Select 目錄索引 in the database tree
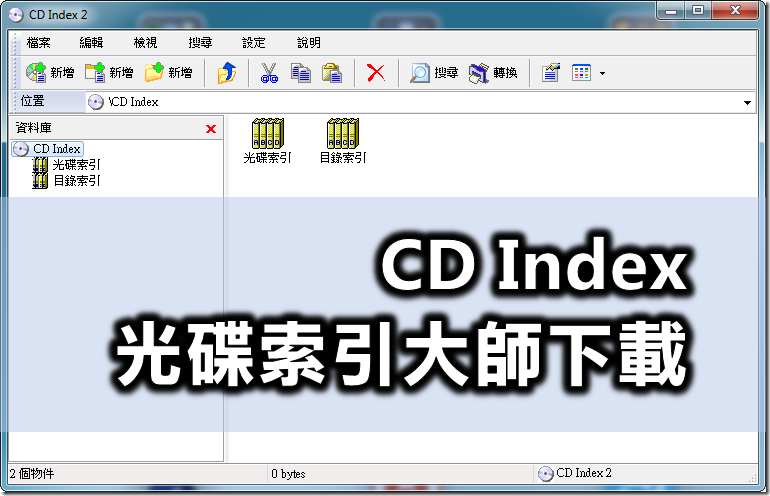 (66, 181)
